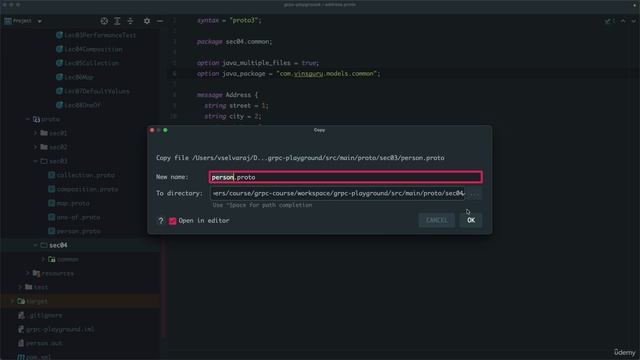Image resolution: width=640 pixels, height=360 pixels.
Task: Select person.proto file in tree
Action: (x=78, y=231)
